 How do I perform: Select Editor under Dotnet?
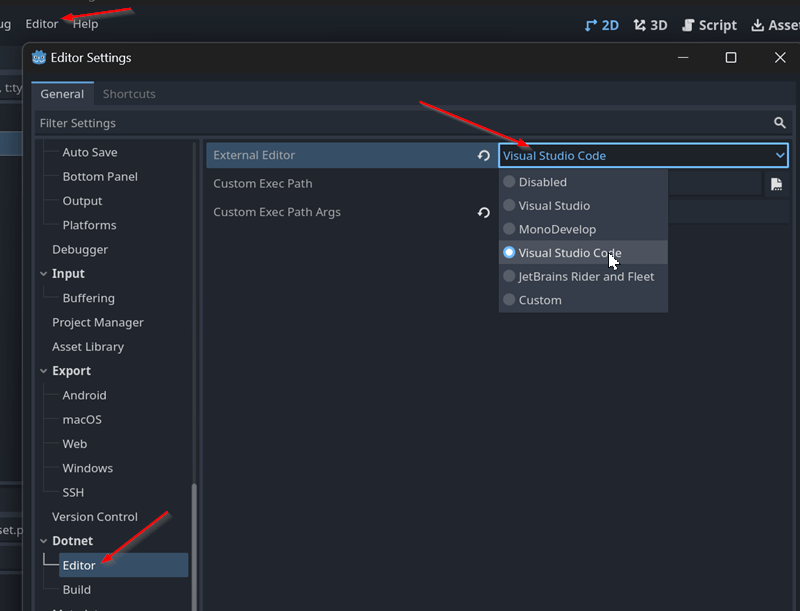[123, 565]
